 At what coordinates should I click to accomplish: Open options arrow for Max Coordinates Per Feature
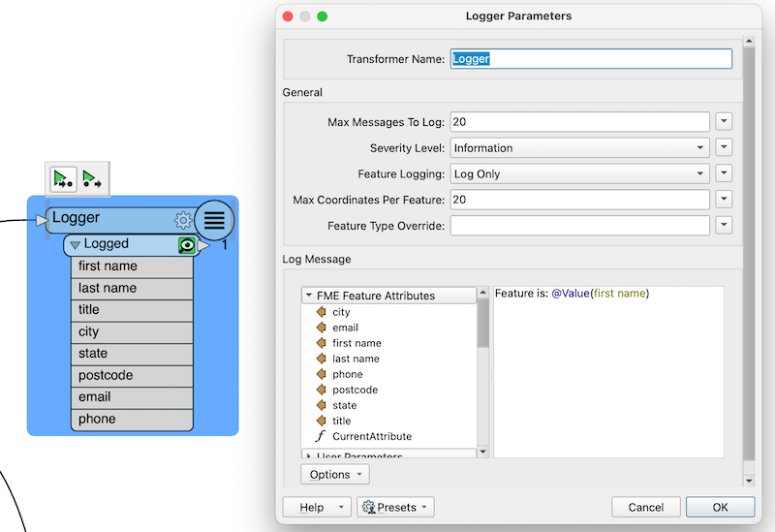724,200
